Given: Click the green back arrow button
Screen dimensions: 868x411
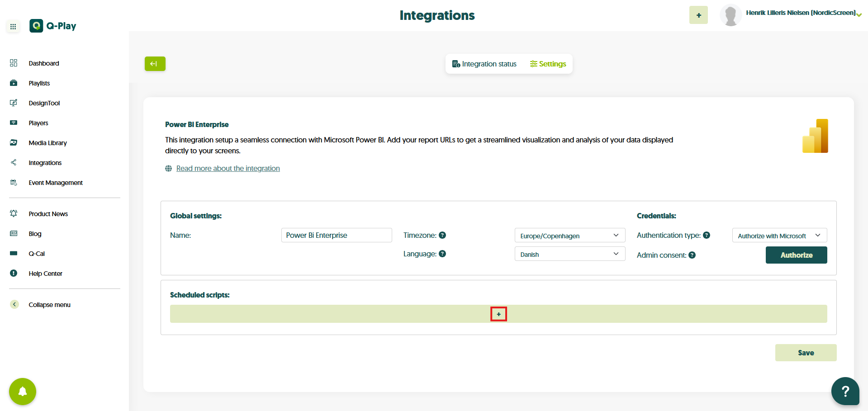Looking at the screenshot, I should (x=155, y=64).
